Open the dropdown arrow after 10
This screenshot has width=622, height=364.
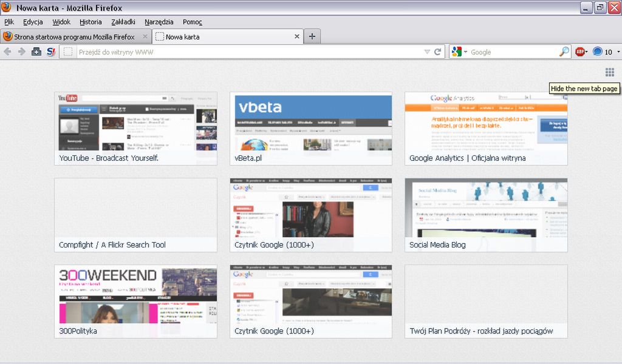coord(618,52)
